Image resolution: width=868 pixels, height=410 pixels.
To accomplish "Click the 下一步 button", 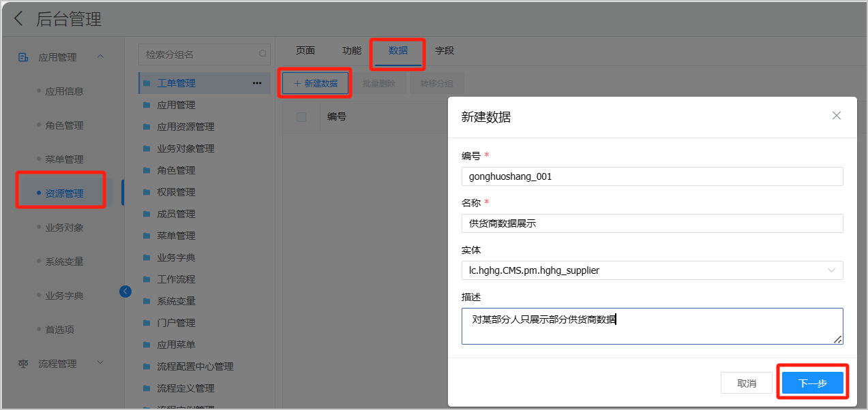I will point(812,383).
